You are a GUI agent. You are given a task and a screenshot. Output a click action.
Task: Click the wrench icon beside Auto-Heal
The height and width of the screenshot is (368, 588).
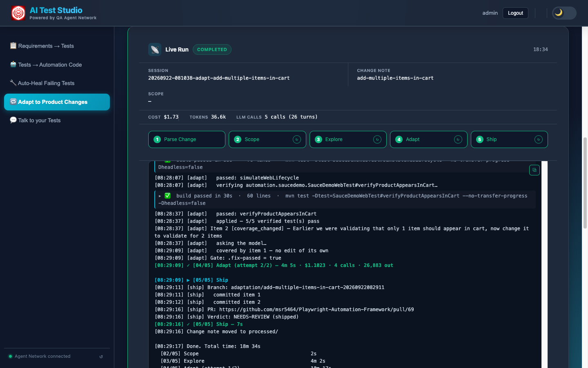click(x=13, y=83)
